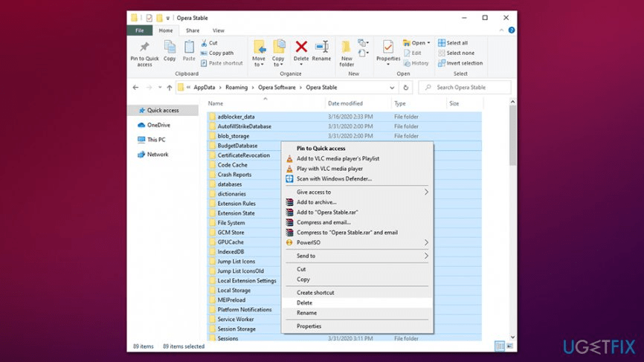The image size is (644, 362).
Task: Switch to large icons view in status bar
Action: click(x=509, y=346)
